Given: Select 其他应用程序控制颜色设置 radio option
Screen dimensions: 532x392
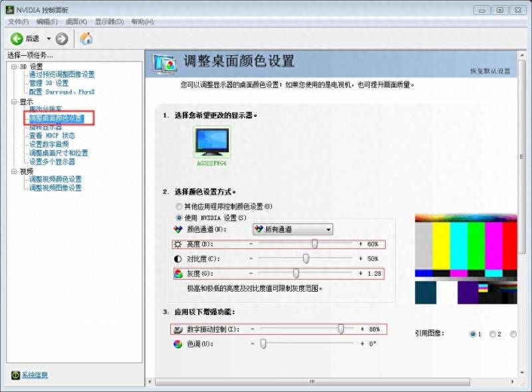Looking at the screenshot, I should pos(179,206).
